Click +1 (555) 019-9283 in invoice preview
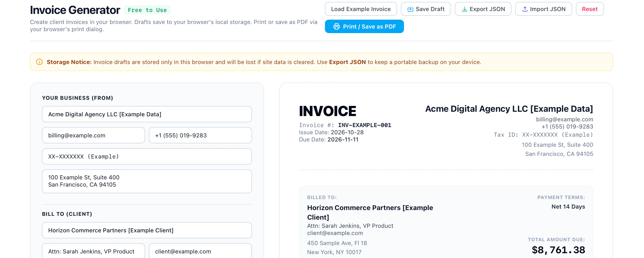Screen dimensions: 644x258 point(567,127)
